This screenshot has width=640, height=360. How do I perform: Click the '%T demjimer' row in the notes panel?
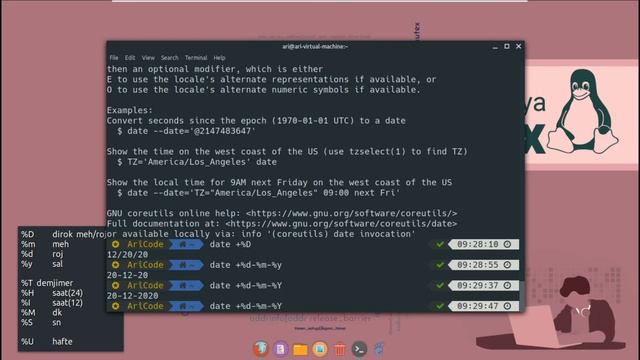click(x=47, y=283)
